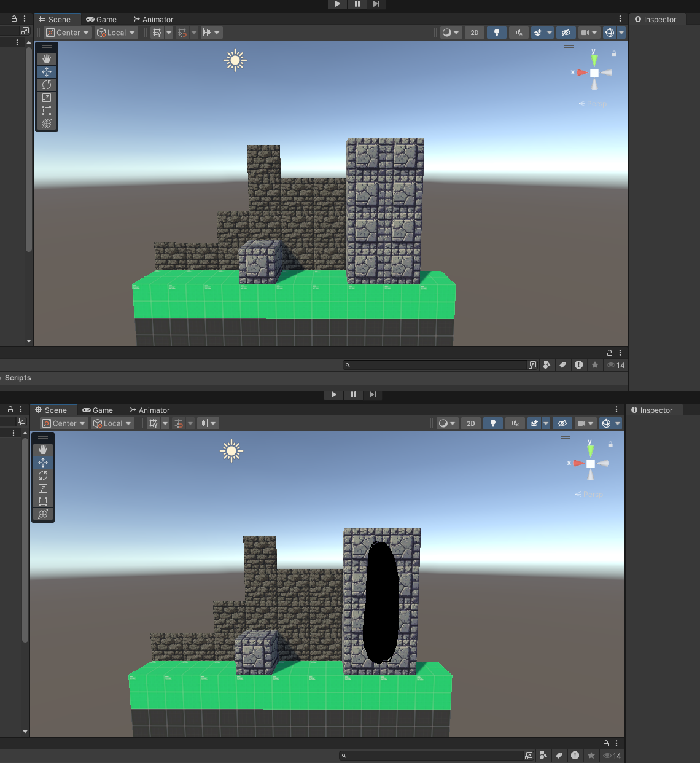
Task: Toggle scene effects layers button in upper Scene view
Action: [x=537, y=33]
